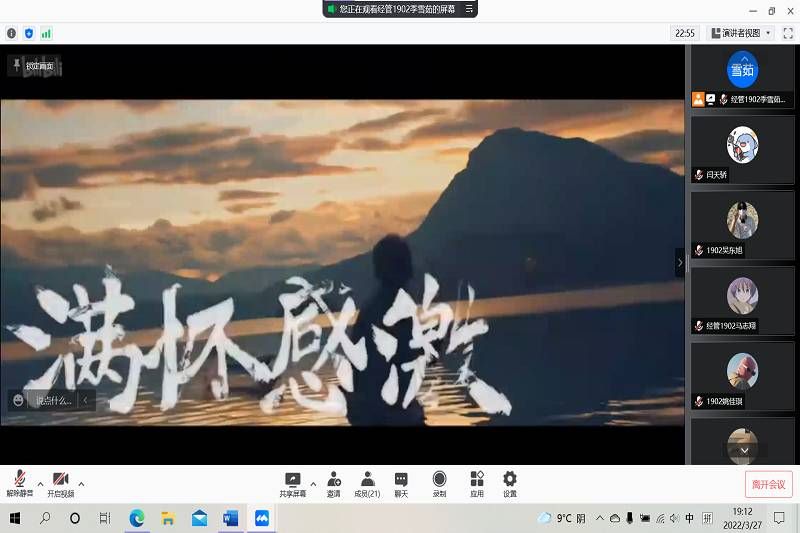Click the blue security shield icon

[x=29, y=34]
